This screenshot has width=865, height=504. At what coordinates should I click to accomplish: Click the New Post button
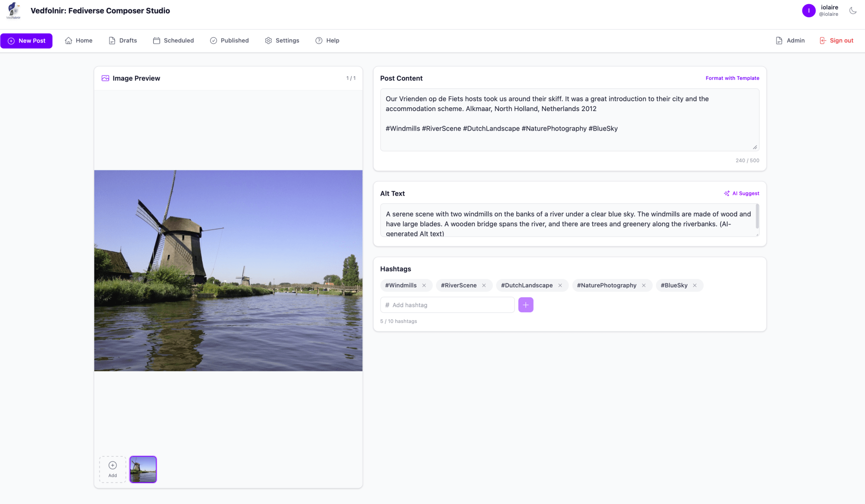[x=27, y=41]
